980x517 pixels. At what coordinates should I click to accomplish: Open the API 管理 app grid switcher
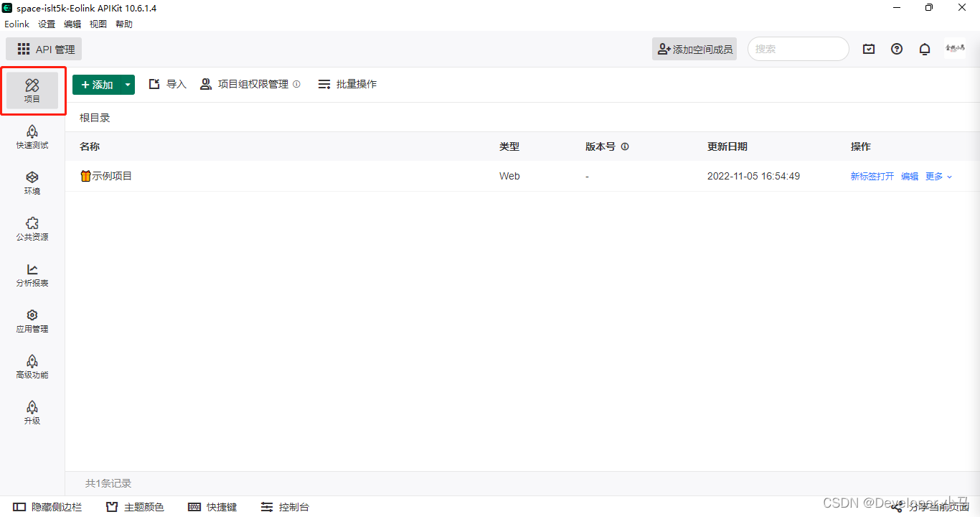44,49
